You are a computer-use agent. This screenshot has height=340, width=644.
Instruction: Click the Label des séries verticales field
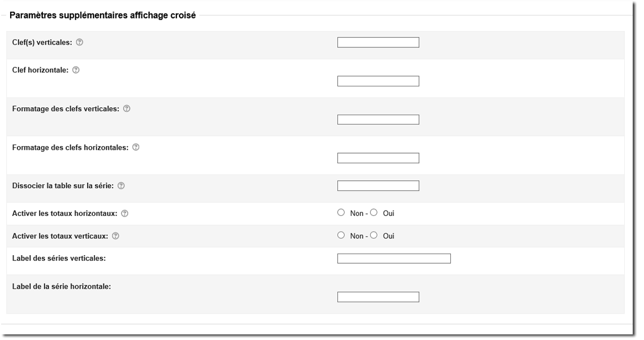pos(394,259)
